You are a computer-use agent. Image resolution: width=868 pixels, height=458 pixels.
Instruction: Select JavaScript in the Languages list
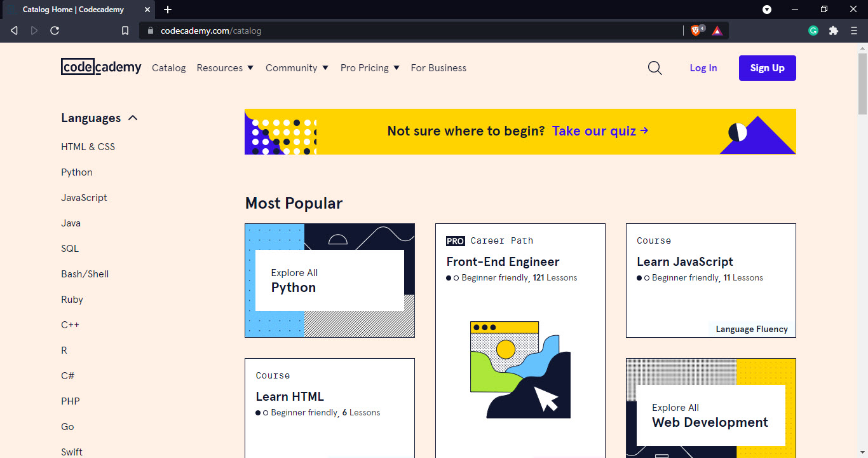coord(84,198)
